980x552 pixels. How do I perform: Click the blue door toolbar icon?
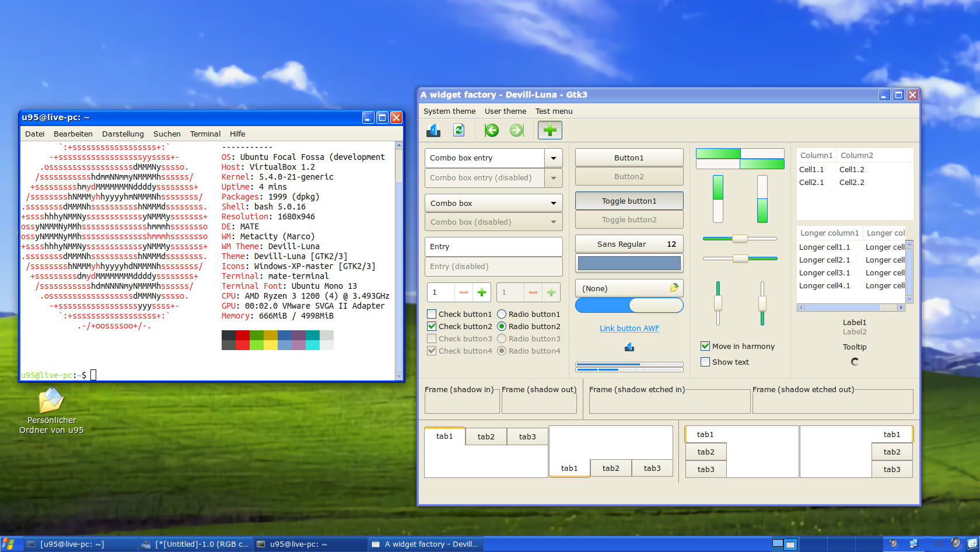[433, 130]
